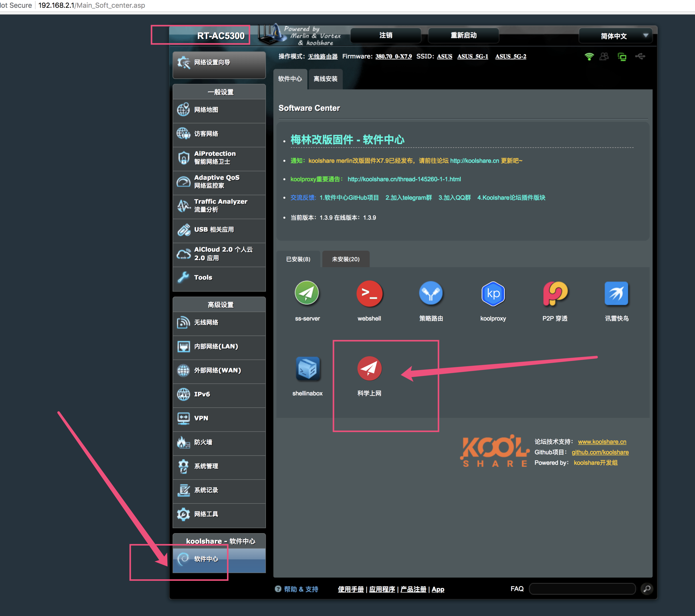The height and width of the screenshot is (616, 695).
Task: Click koolshare开发组 link
Action: [x=595, y=463]
